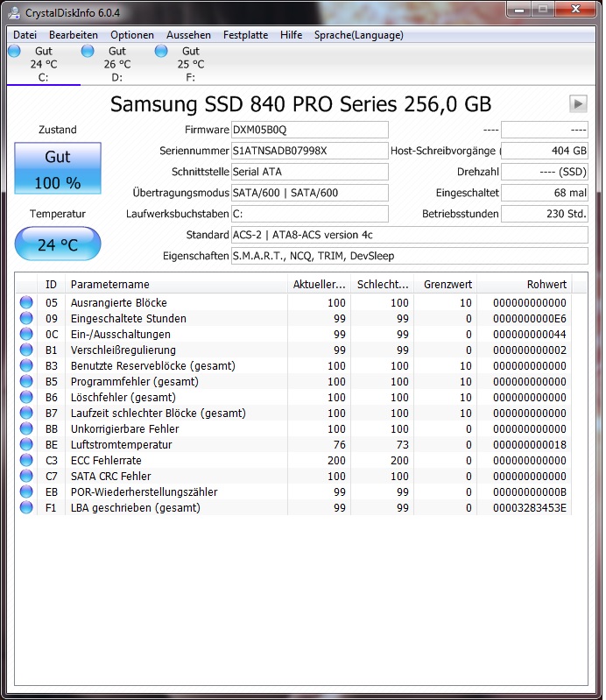Image resolution: width=606 pixels, height=700 pixels.
Task: Click the Gut 100 % health status button
Action: (x=58, y=168)
